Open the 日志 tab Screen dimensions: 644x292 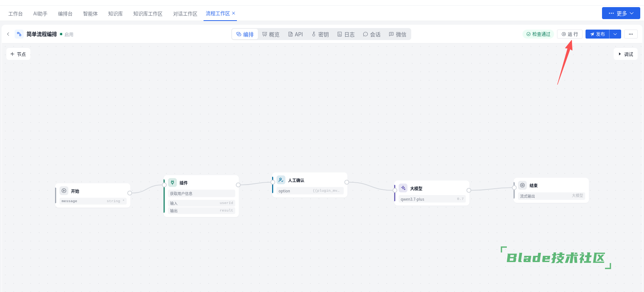tap(346, 34)
